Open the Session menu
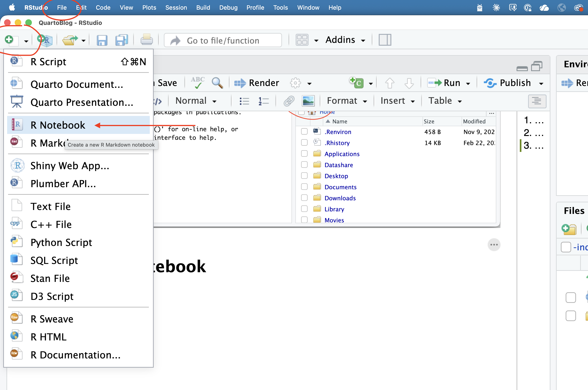Image resolution: width=588 pixels, height=390 pixels. click(x=176, y=7)
